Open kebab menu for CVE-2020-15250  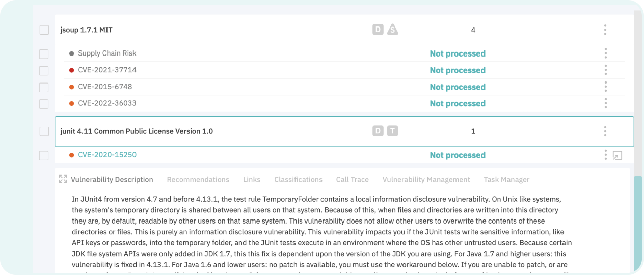(605, 155)
